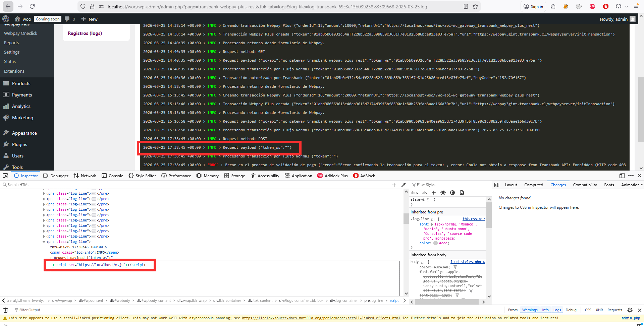
Task: Open the Storage tab
Action: [x=234, y=176]
